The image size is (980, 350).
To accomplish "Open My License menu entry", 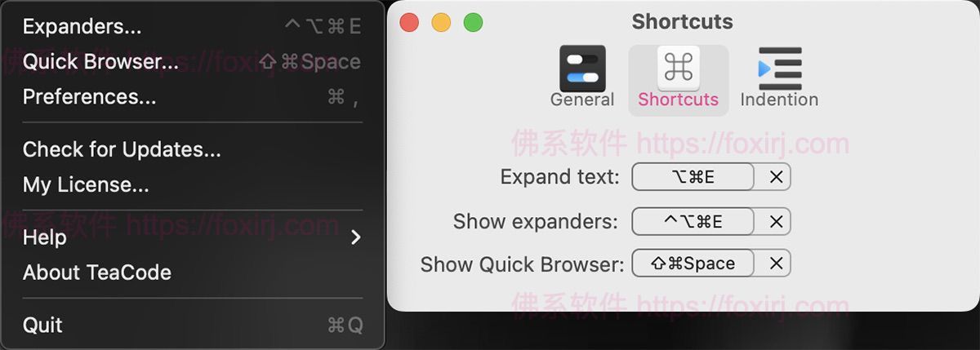I will [x=86, y=185].
